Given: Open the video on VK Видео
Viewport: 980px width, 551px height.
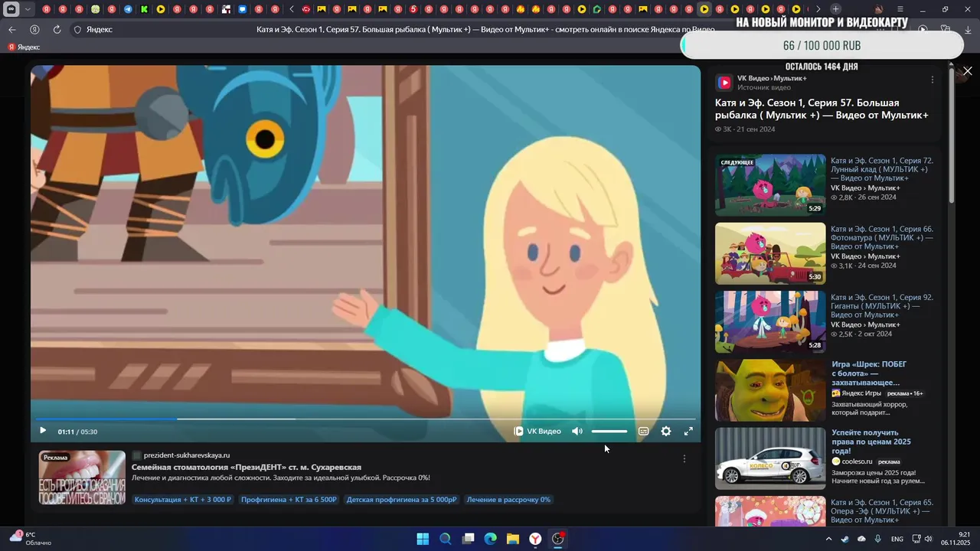Looking at the screenshot, I should [x=537, y=431].
